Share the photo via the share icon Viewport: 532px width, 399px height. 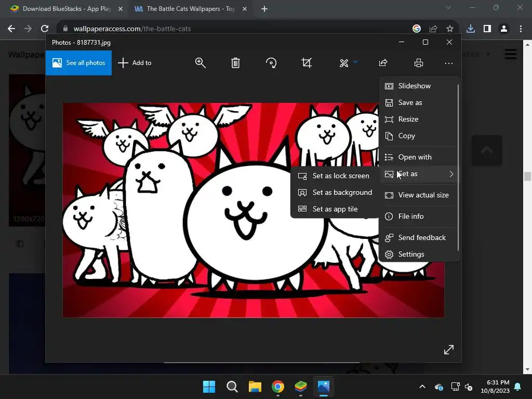383,63
